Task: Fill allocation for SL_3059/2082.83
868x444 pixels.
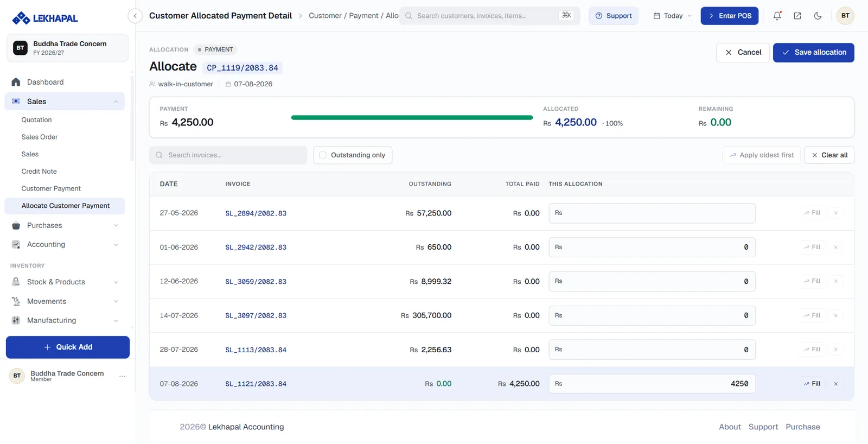Action: pyautogui.click(x=812, y=281)
